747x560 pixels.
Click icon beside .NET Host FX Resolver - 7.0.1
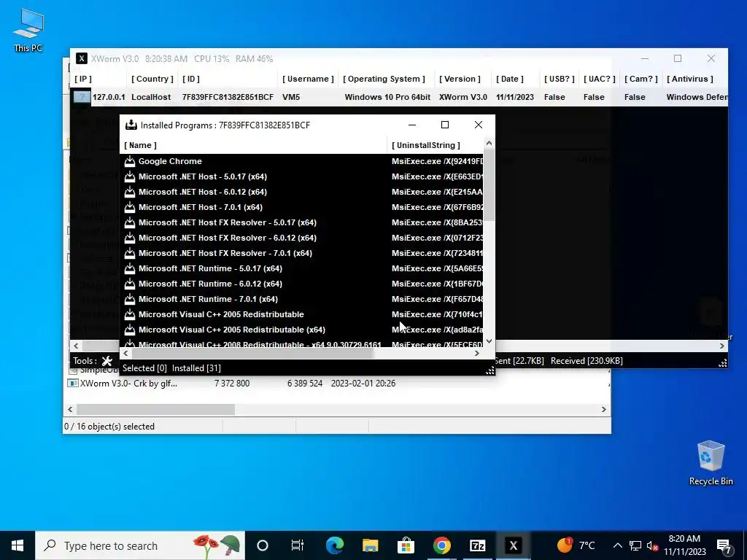click(130, 252)
